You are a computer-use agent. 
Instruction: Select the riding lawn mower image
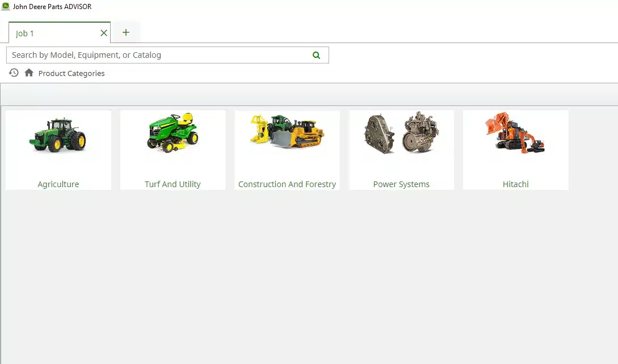[x=173, y=133]
